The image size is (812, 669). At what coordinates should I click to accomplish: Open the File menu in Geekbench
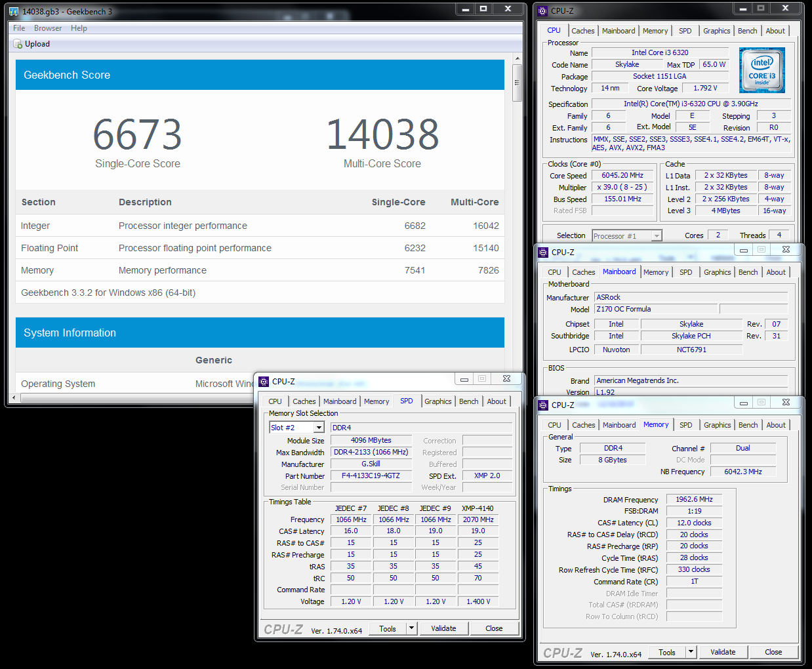tap(19, 28)
